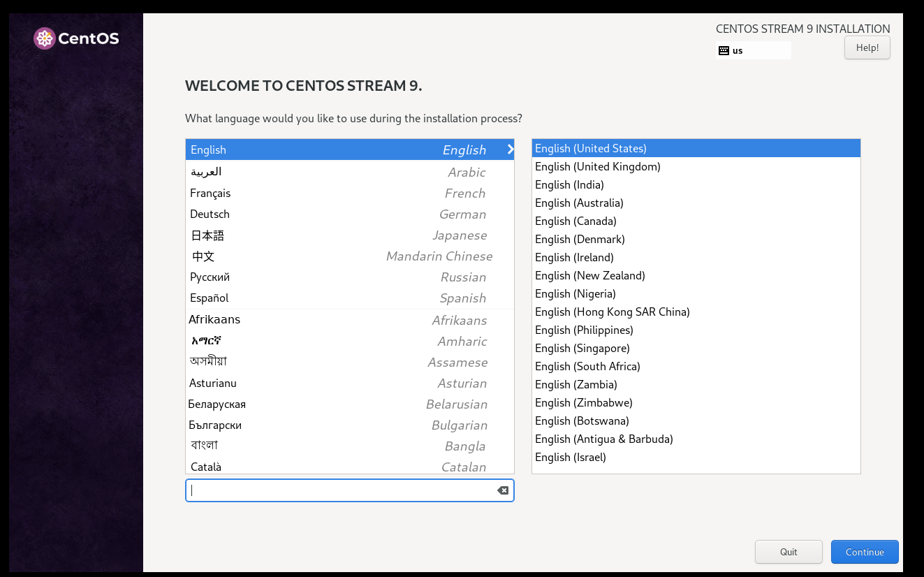Select the Amharic language row

click(x=350, y=341)
